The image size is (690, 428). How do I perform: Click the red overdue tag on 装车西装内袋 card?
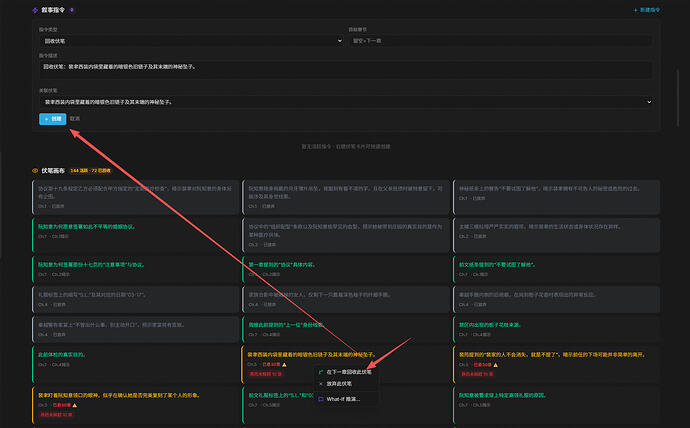(260, 373)
